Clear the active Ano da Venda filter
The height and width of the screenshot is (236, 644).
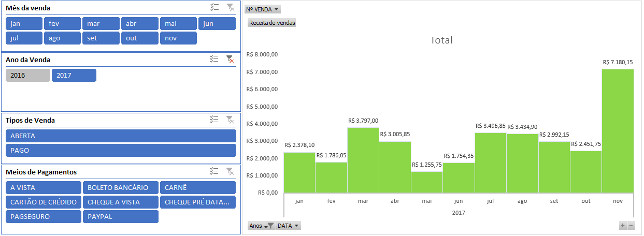[x=231, y=59]
